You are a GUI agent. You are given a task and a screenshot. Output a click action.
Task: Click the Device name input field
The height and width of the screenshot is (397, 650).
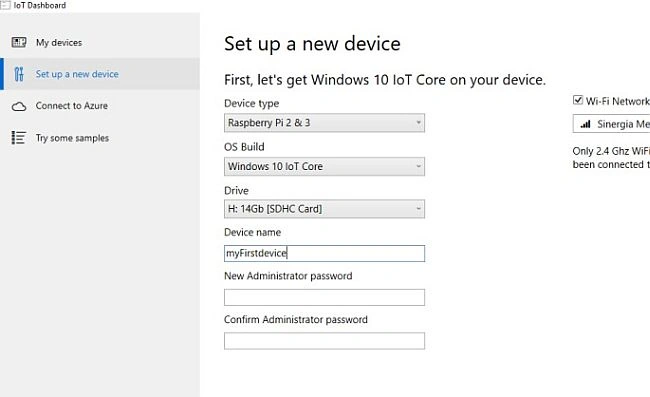(x=324, y=253)
